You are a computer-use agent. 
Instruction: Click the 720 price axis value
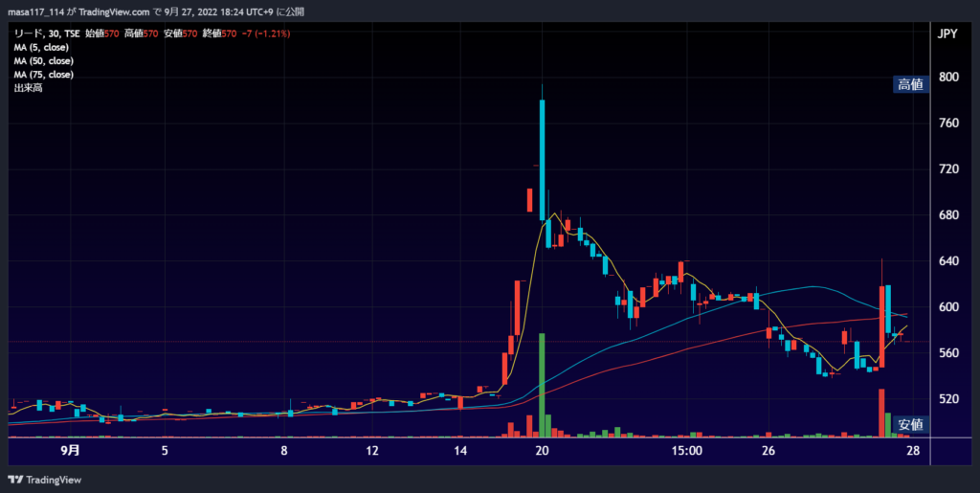pyautogui.click(x=948, y=168)
